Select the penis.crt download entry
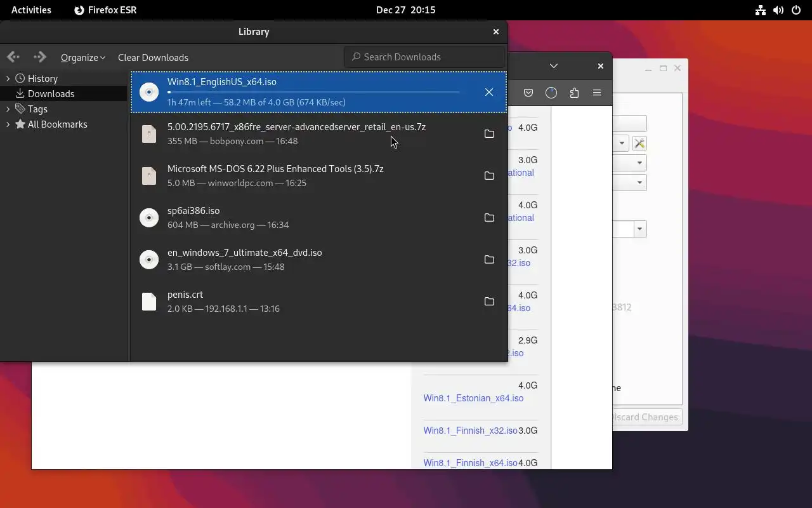 click(318, 302)
